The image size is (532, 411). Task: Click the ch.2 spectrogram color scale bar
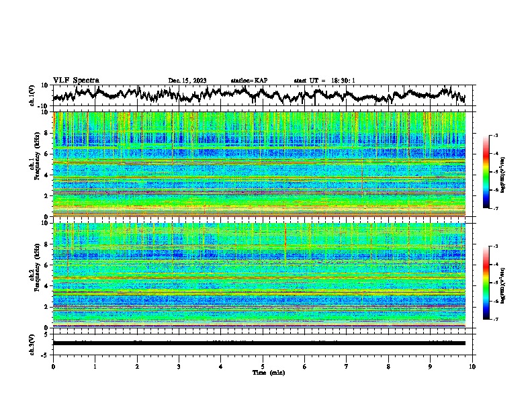click(486, 283)
